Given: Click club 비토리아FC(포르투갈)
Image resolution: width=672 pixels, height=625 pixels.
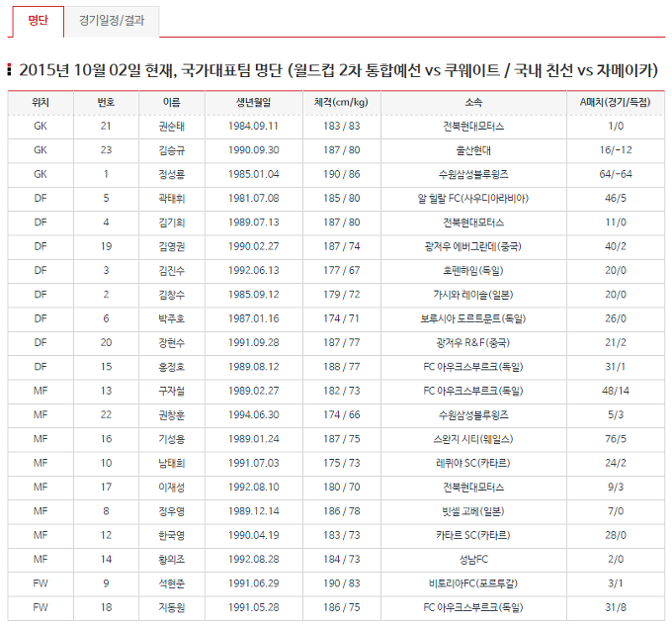Looking at the screenshot, I should point(473,582).
